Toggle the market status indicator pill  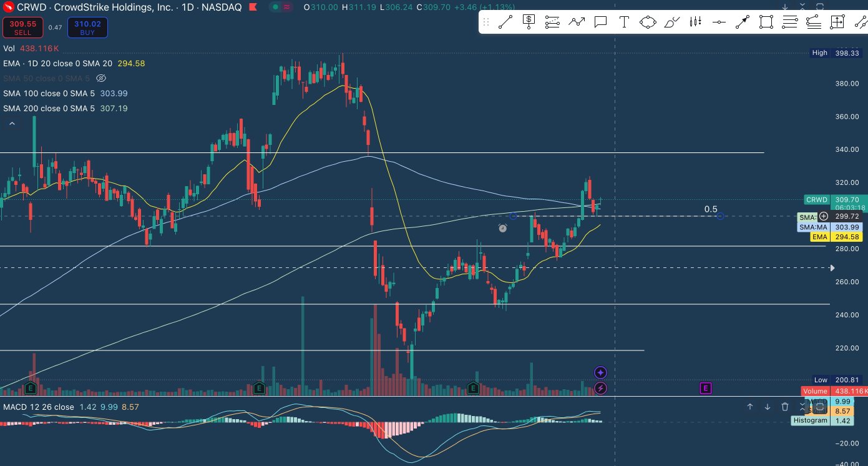pos(281,7)
